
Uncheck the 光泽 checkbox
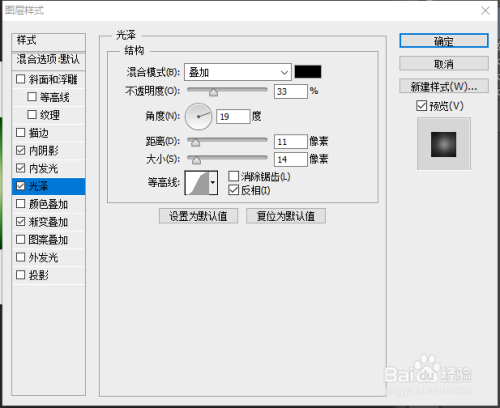21,186
